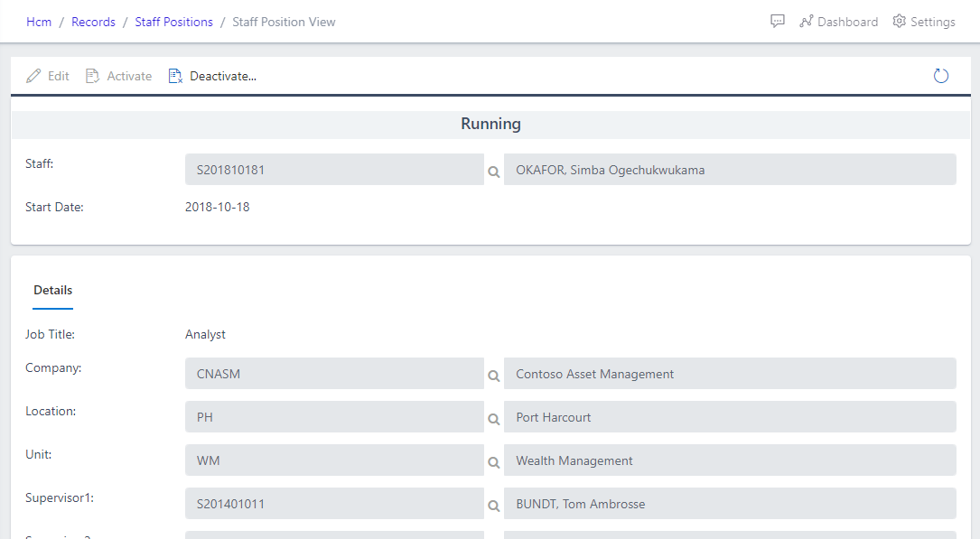Open the comments panel
The height and width of the screenshot is (539, 980).
pos(777,21)
